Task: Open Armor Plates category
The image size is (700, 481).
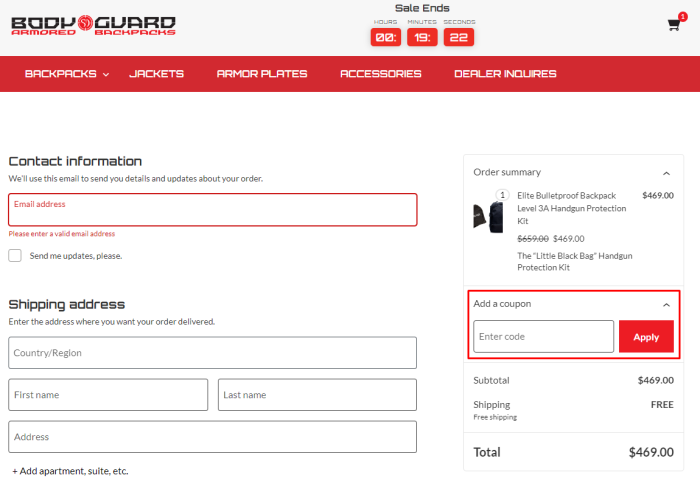Action: [x=261, y=74]
